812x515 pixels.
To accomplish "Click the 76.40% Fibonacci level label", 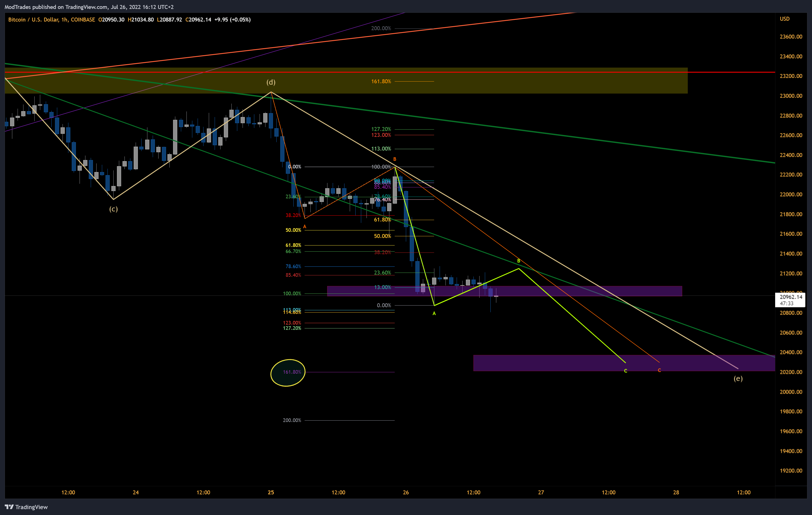I will coord(383,199).
